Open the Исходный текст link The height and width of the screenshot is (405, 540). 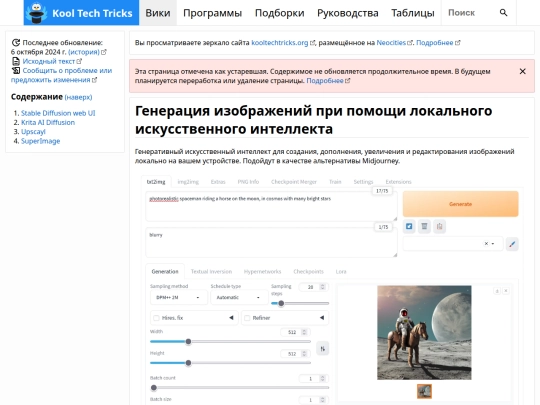pos(49,61)
